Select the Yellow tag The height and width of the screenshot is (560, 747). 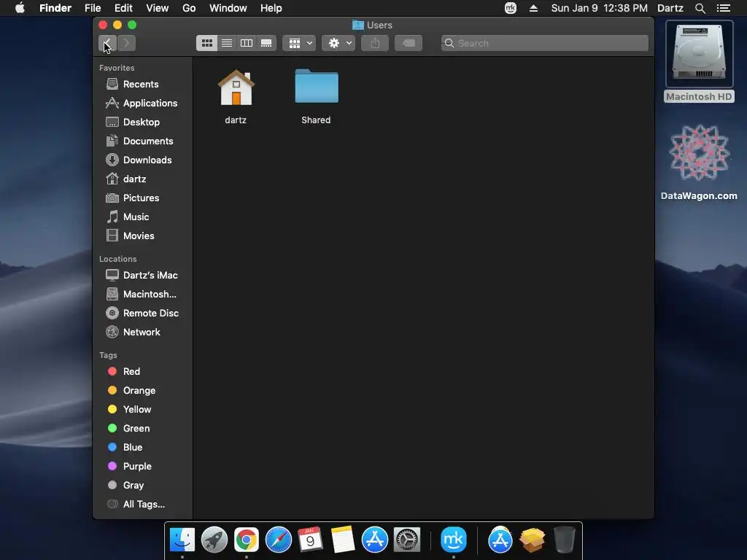[143, 410]
